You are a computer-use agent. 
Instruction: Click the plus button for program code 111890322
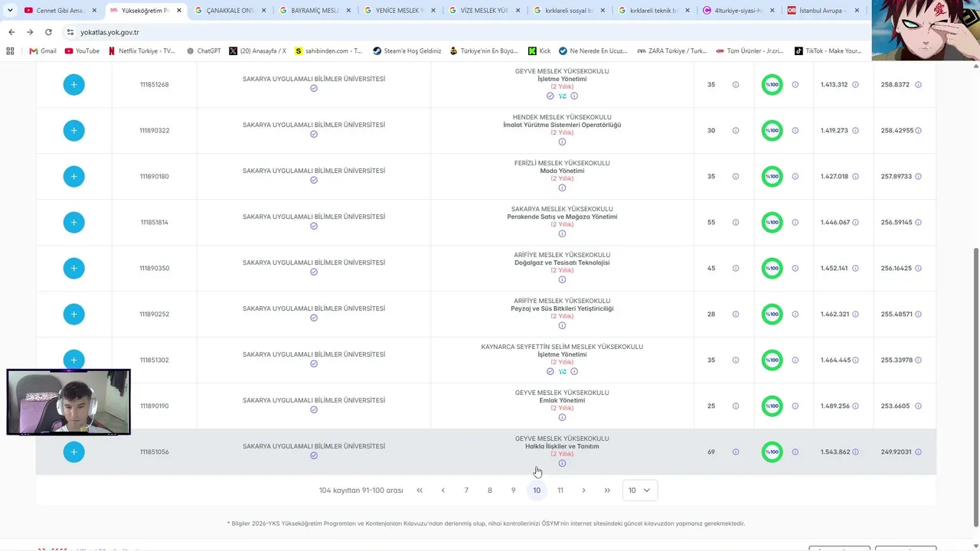pos(73,130)
